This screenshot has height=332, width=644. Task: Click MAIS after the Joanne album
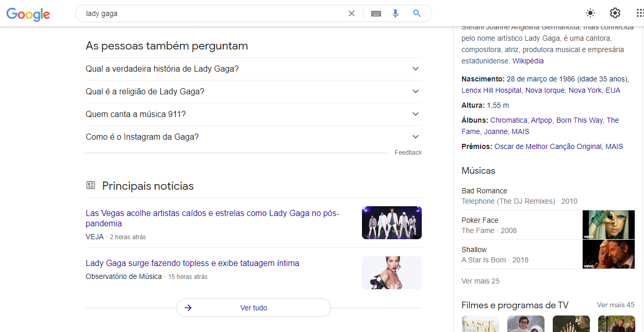520,131
